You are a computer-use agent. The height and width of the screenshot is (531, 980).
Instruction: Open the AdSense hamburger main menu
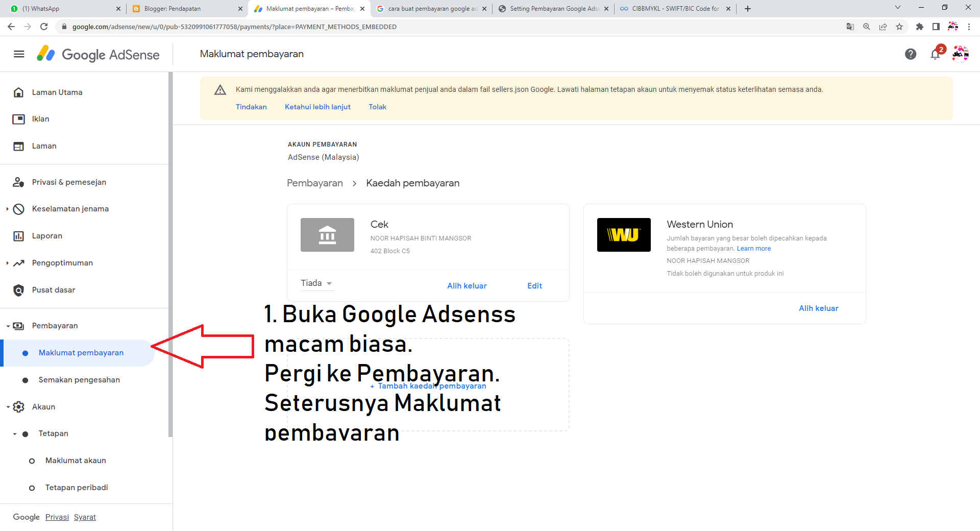pyautogui.click(x=19, y=54)
